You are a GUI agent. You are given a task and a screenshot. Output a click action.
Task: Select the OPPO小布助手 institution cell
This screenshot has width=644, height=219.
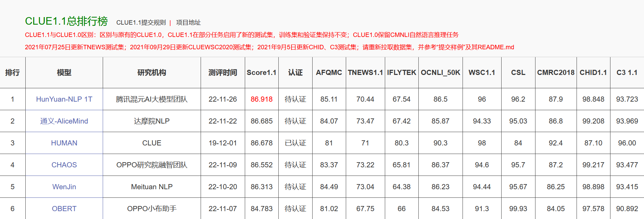[x=152, y=209]
